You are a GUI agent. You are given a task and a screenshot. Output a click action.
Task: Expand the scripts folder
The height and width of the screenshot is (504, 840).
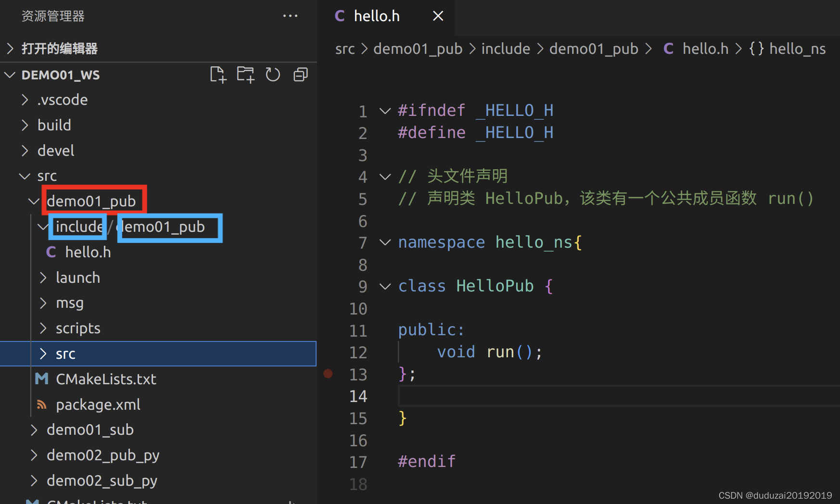(x=43, y=328)
